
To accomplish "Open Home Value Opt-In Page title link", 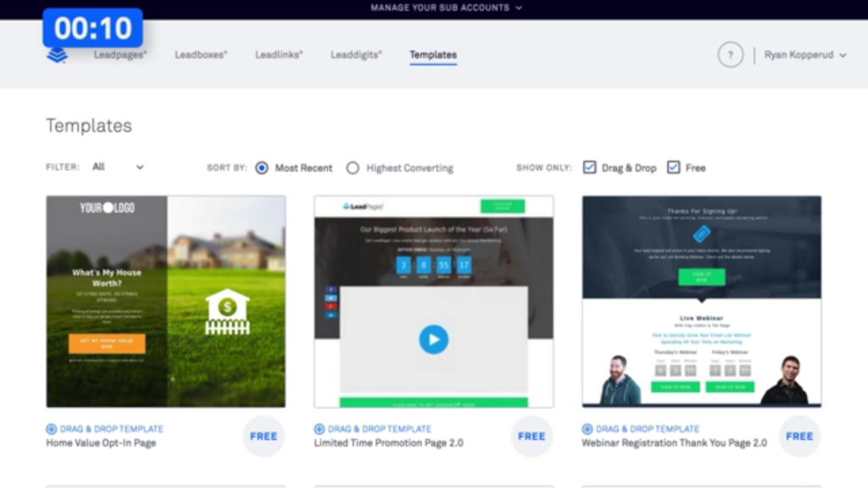I will 101,443.
